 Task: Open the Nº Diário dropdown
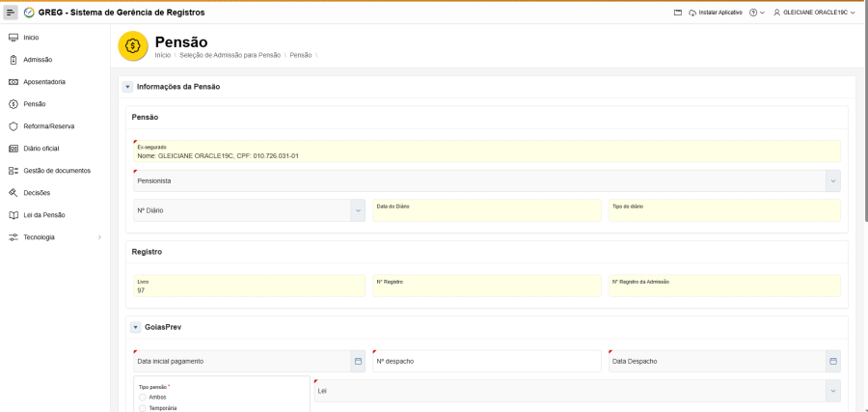(x=358, y=210)
